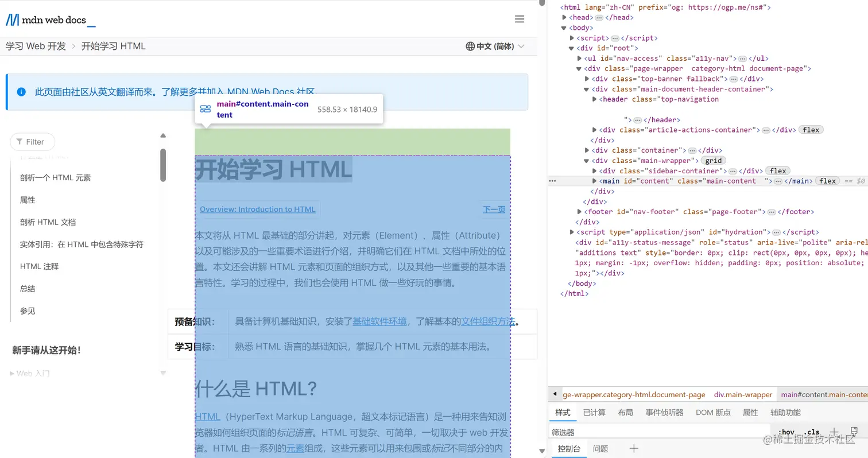Switch to the 属性 tab in DevTools

point(750,413)
